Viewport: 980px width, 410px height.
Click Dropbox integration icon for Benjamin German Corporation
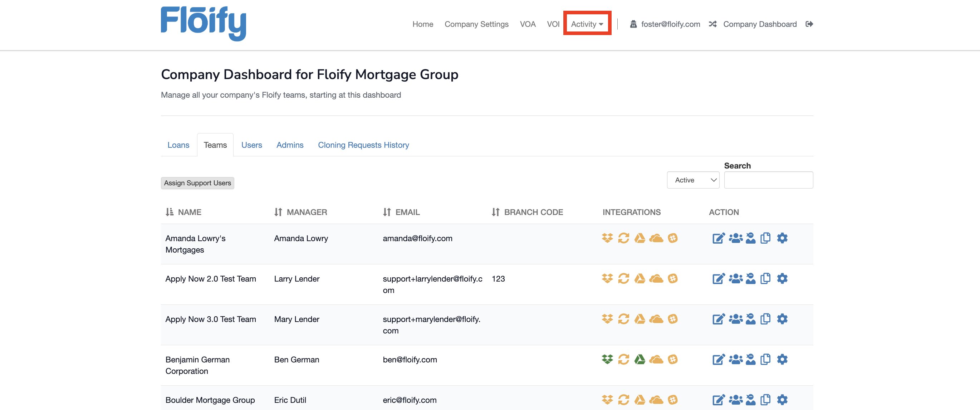pos(607,359)
